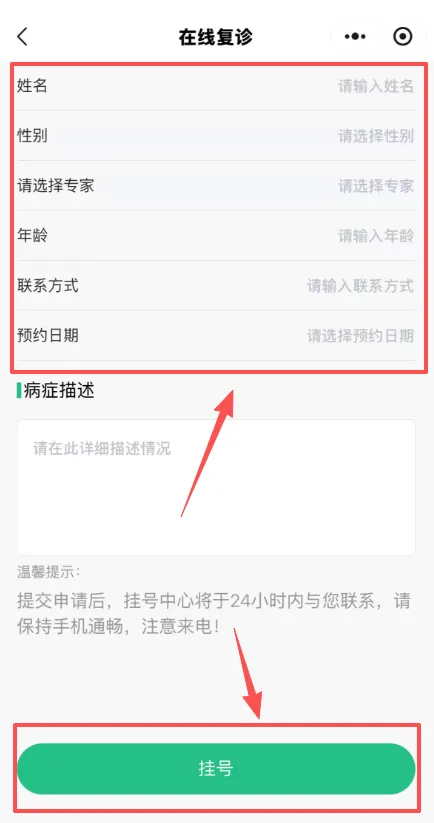Viewport: 434px width, 823px height.
Task: Open the three-dot more menu
Action: pos(355,36)
